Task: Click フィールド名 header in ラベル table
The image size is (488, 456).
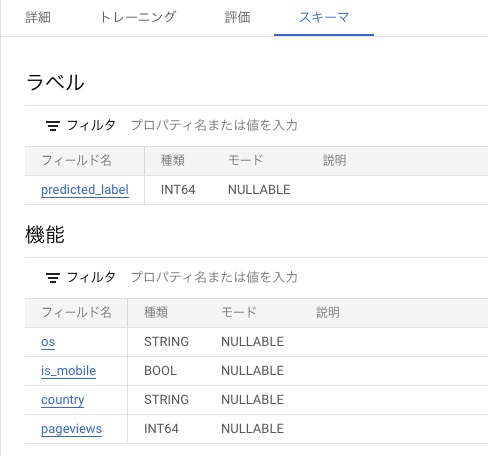Action: tap(76, 161)
